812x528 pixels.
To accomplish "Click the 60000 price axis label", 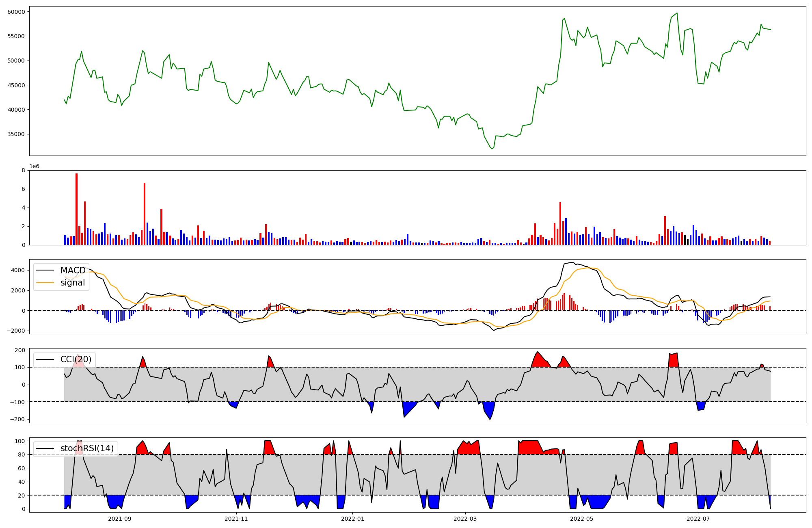I will 16,12.
